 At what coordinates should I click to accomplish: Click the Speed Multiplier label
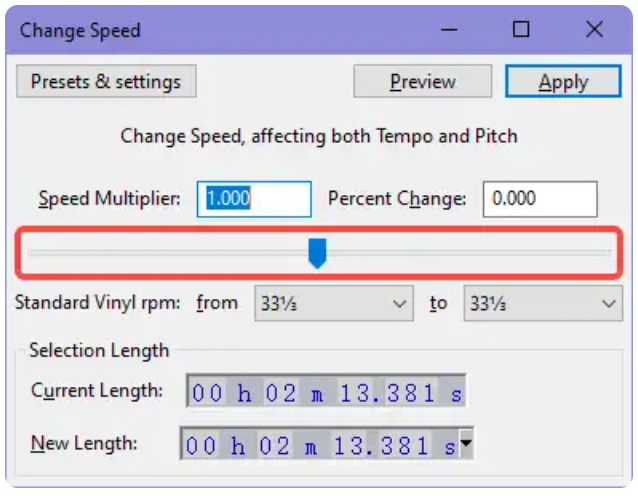(109, 199)
